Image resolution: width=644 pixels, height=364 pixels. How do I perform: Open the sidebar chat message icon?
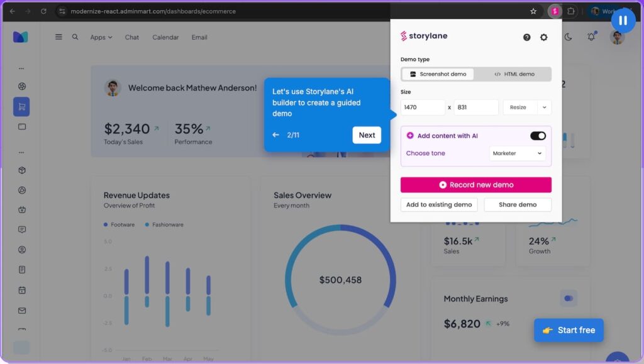22,229
